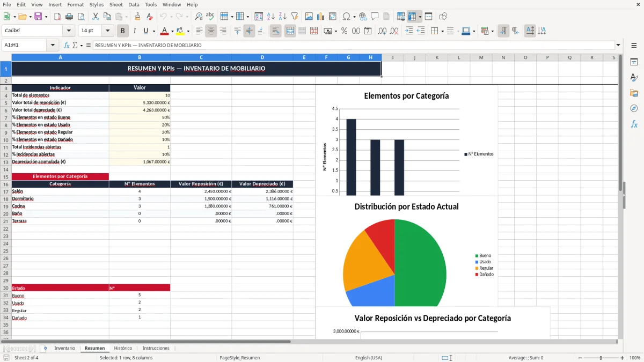Toggle print preview icon

click(81, 17)
